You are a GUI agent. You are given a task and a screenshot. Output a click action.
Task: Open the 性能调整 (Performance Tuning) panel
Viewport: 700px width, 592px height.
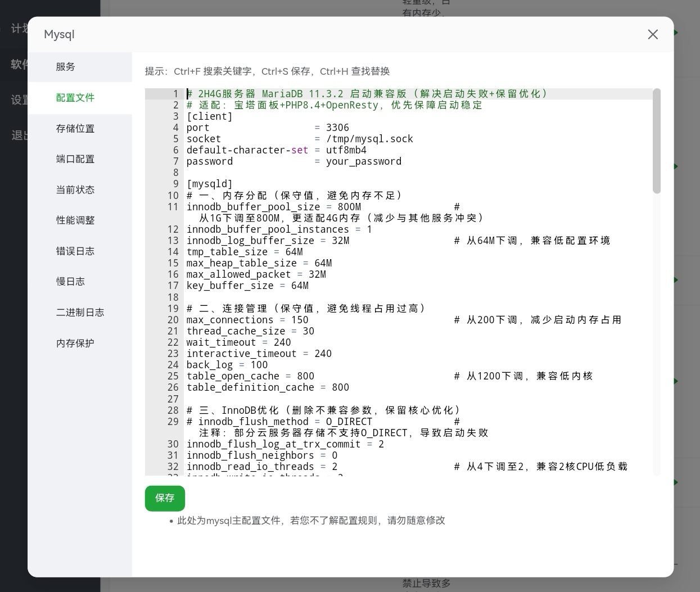pos(75,220)
